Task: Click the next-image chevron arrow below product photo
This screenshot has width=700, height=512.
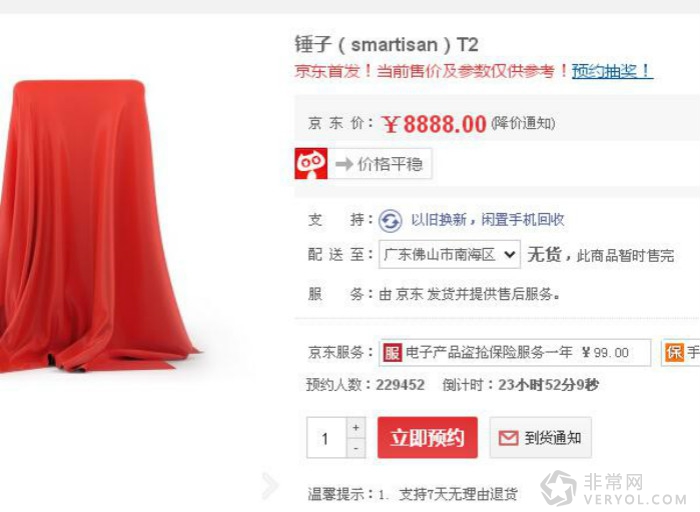Action: (270, 485)
